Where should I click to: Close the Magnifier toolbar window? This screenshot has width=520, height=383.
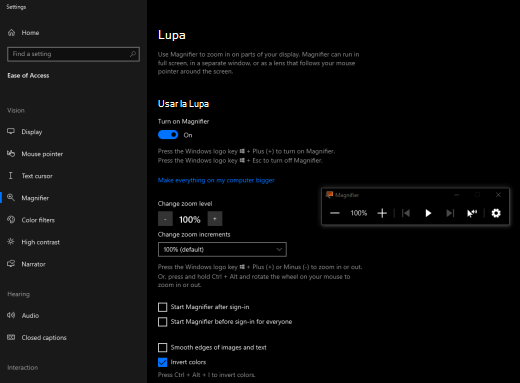[498, 195]
